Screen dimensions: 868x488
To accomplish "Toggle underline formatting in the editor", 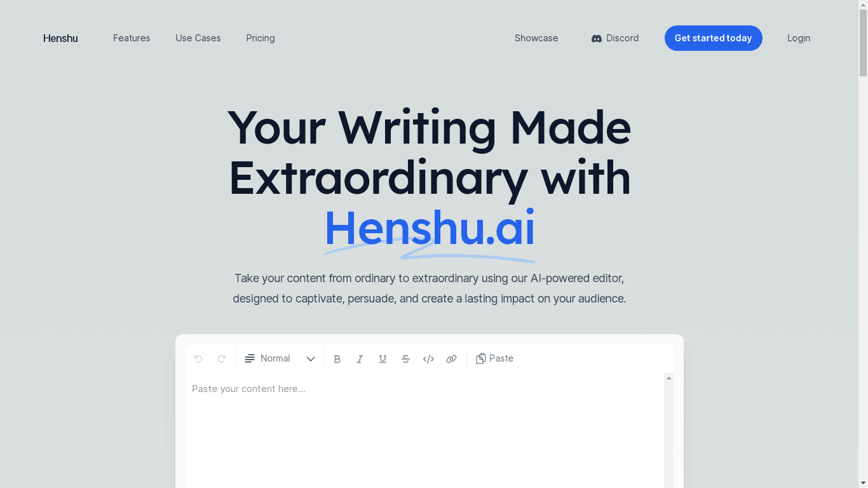I will point(383,359).
